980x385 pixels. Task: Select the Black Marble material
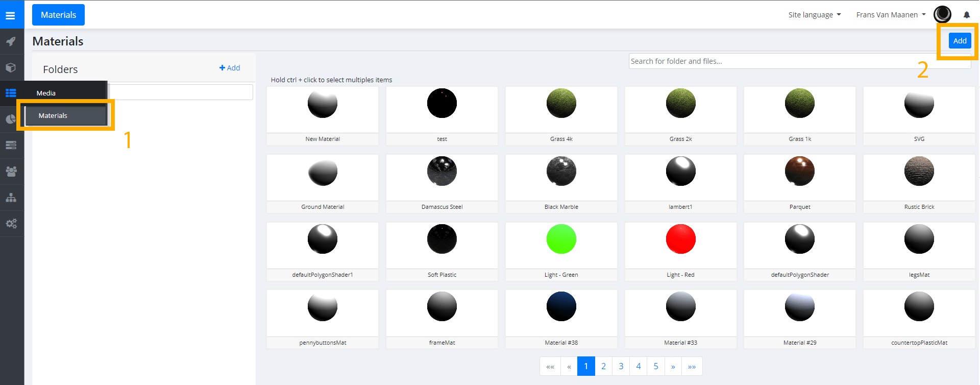tap(561, 184)
